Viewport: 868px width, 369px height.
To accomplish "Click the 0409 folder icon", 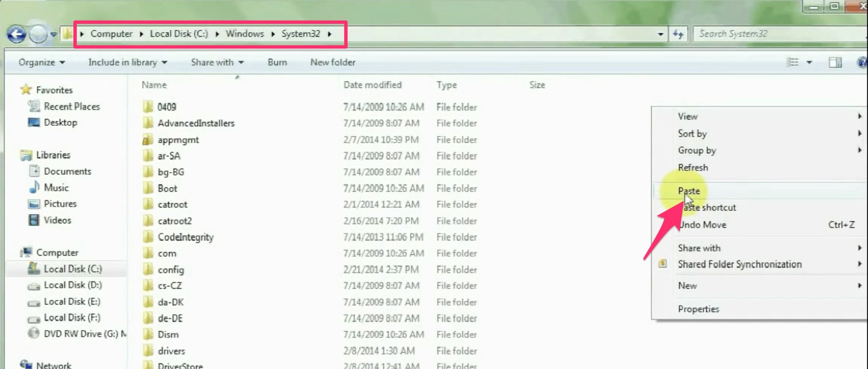I will click(x=148, y=107).
